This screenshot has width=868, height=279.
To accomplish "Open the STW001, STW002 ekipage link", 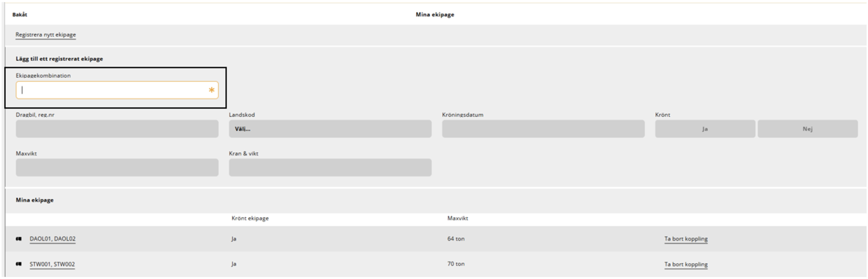I will click(x=52, y=264).
